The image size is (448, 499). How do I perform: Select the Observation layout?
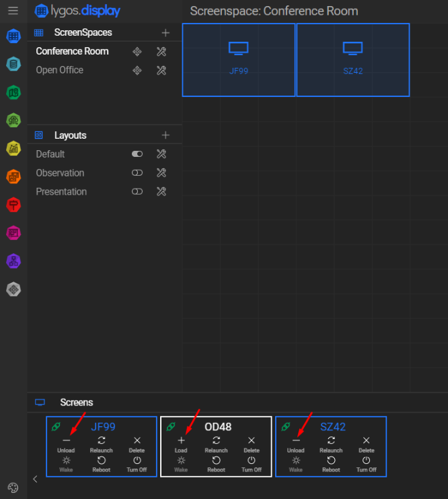(x=60, y=173)
